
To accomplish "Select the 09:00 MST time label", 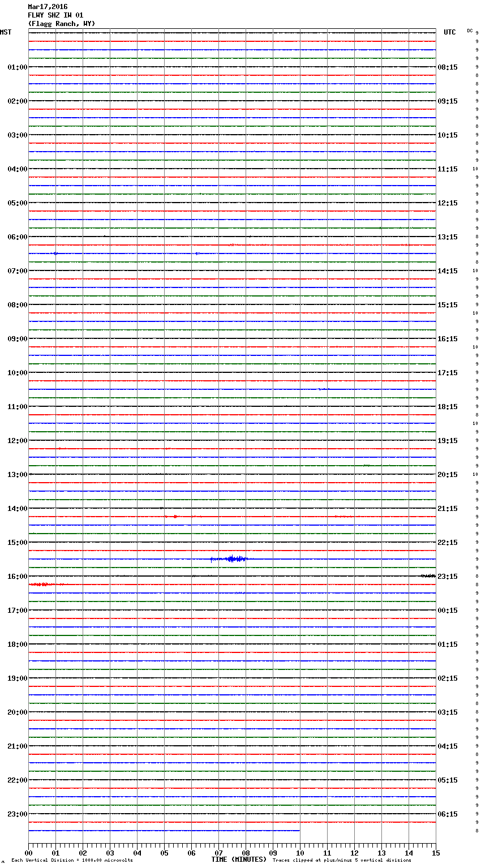I will [x=17, y=339].
